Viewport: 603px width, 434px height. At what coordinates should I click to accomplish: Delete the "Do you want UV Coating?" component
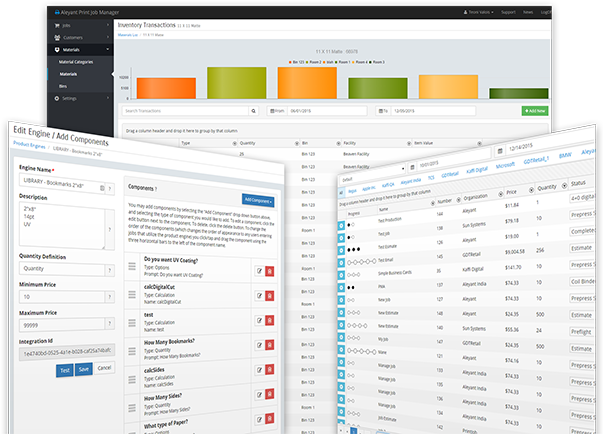coord(270,271)
